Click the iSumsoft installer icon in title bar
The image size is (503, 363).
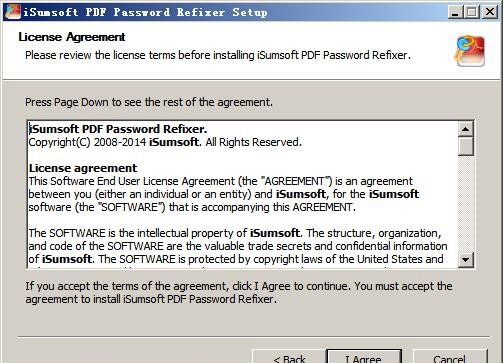[13, 12]
